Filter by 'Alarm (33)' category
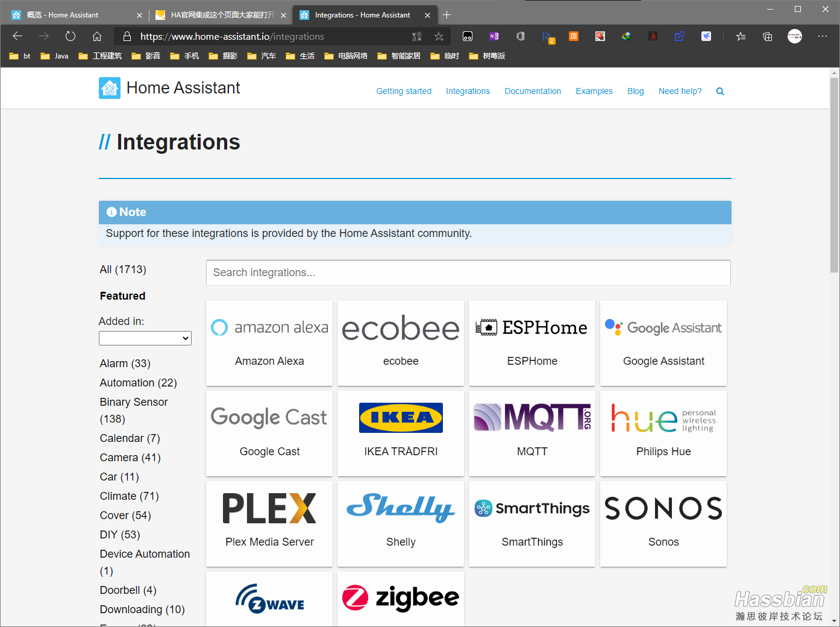The height and width of the screenshot is (627, 840). [x=125, y=364]
